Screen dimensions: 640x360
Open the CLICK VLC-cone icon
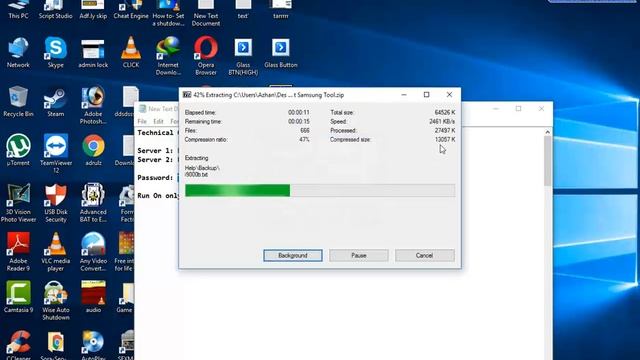tap(131, 52)
